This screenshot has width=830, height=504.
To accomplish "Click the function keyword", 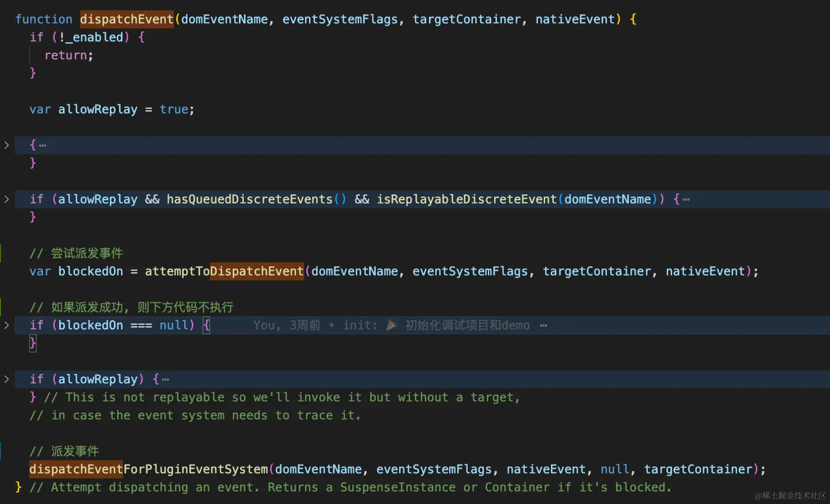I will (44, 19).
